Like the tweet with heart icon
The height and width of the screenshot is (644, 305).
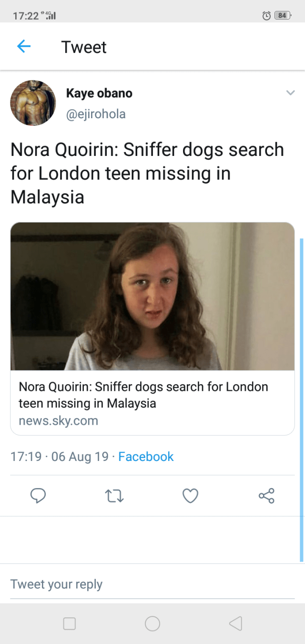pyautogui.click(x=190, y=496)
